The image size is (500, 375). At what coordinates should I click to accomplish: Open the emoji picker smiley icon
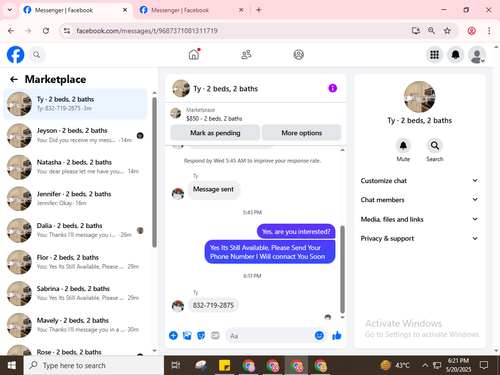(x=319, y=335)
